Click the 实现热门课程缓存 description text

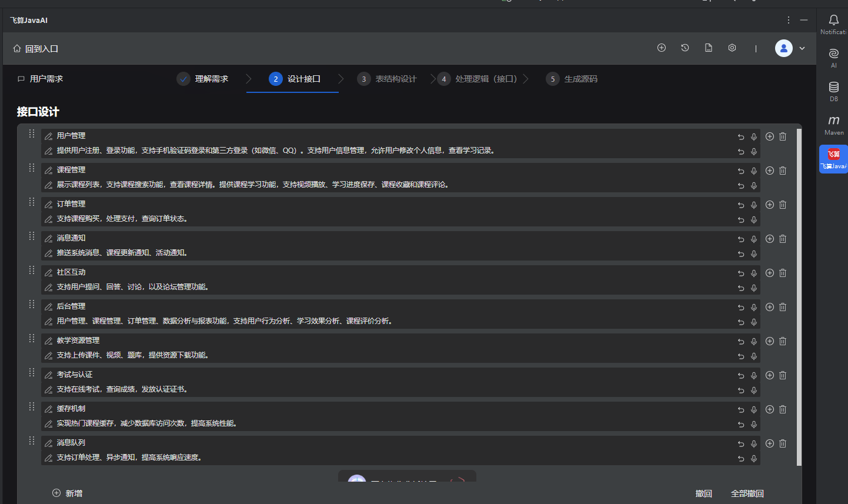coord(147,423)
